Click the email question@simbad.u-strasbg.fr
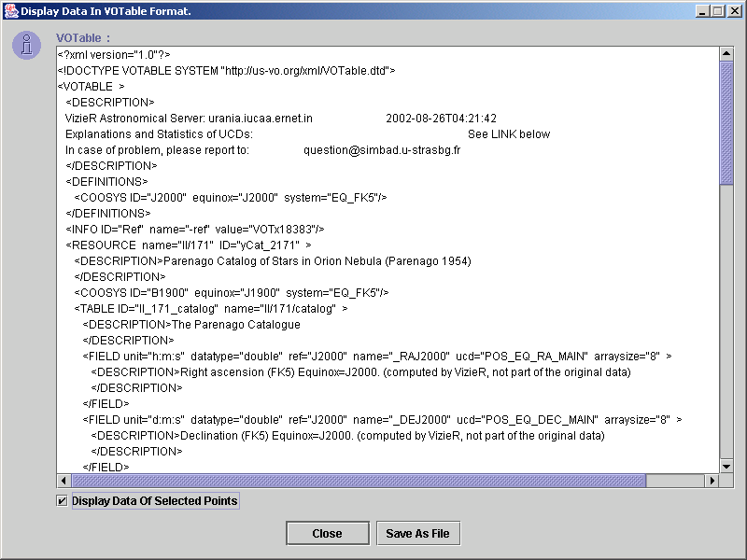747x560 pixels. pyautogui.click(x=382, y=150)
